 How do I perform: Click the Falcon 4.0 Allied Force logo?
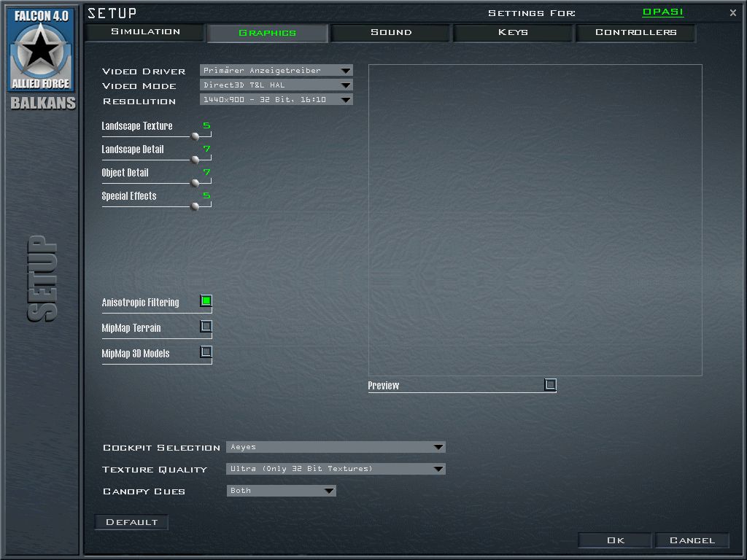[41, 50]
